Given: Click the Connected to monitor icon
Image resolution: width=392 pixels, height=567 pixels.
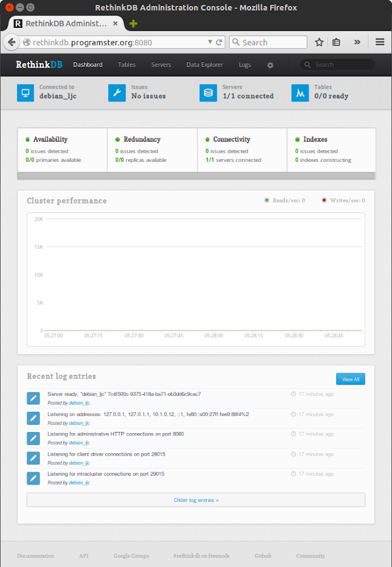Looking at the screenshot, I should [x=25, y=92].
